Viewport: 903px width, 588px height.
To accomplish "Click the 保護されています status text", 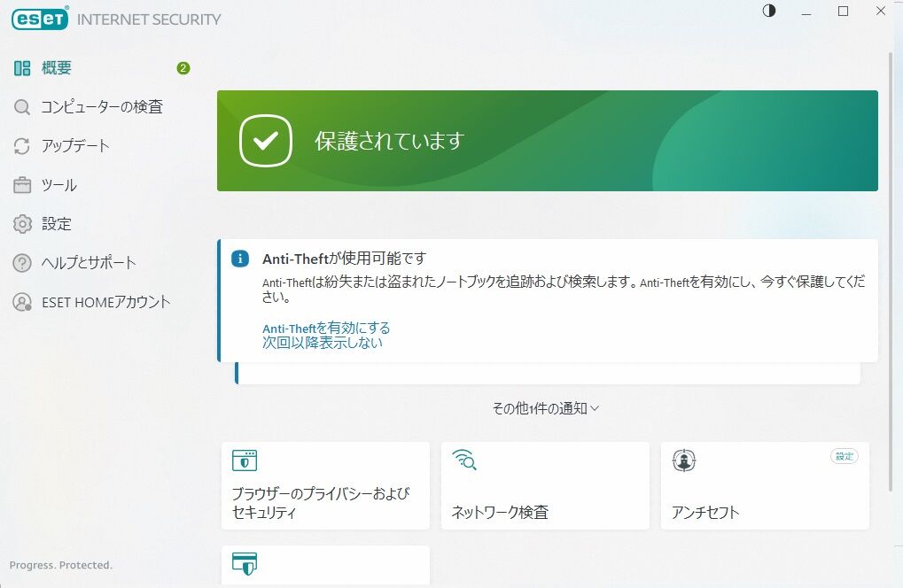I will (x=389, y=141).
